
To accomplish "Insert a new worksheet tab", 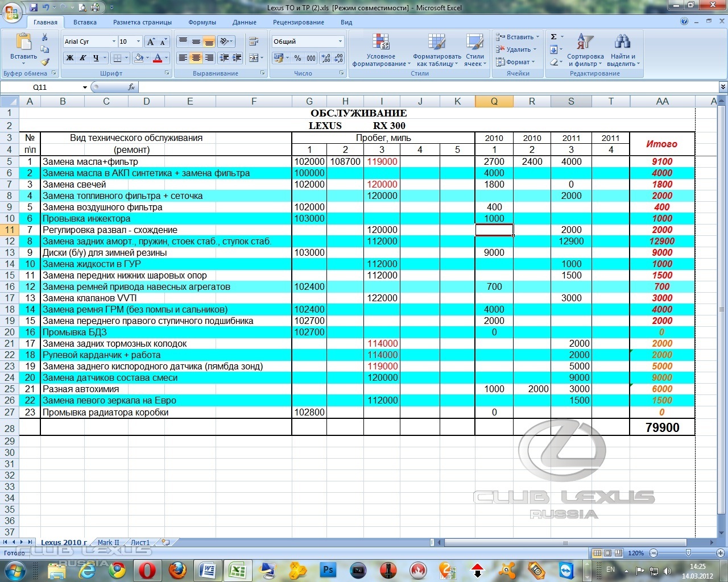I will click(166, 542).
